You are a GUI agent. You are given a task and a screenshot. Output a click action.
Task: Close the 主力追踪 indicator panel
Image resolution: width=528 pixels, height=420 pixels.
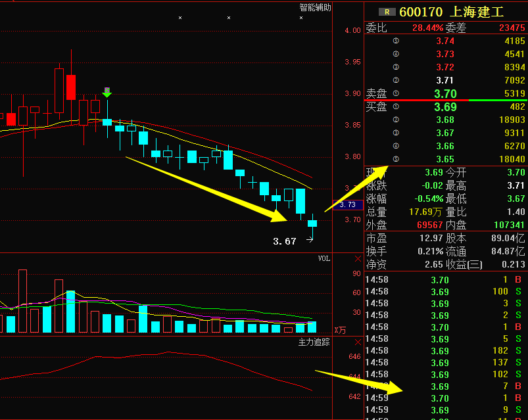[x=358, y=342]
